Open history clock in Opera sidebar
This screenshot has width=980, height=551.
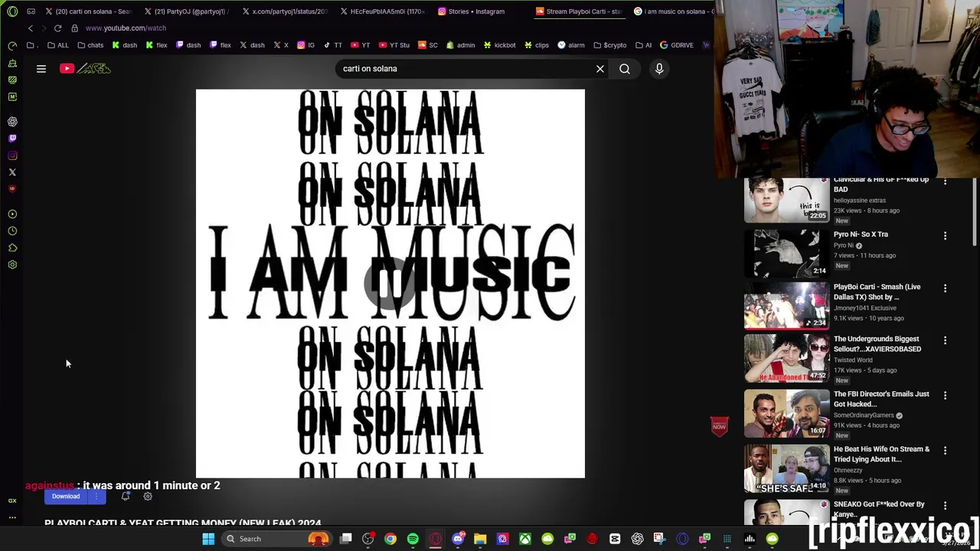click(12, 231)
